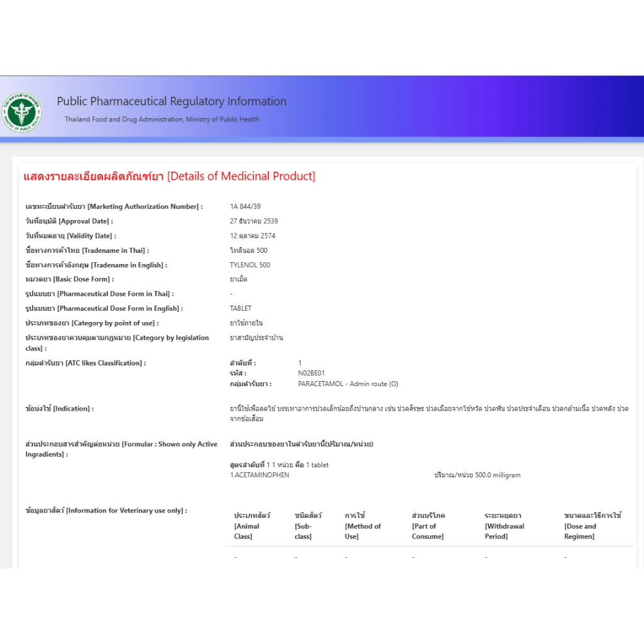The height and width of the screenshot is (644, 644).
Task: Click the 'Method of Use' column header
Action: tap(363, 526)
